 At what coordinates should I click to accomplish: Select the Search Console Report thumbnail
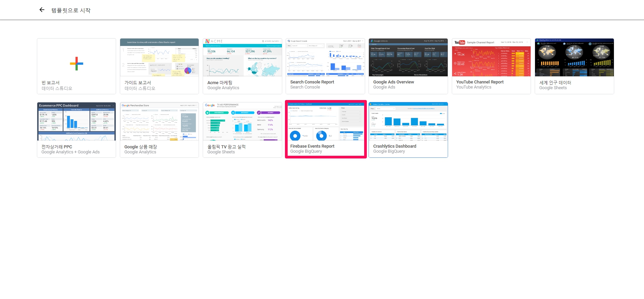(325, 57)
